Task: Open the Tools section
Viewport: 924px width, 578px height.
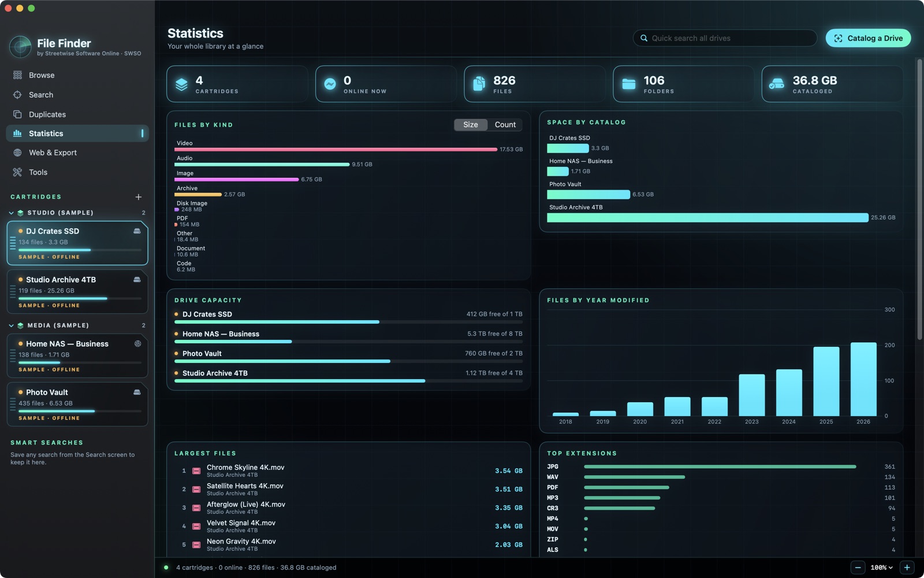Action: pyautogui.click(x=77, y=172)
